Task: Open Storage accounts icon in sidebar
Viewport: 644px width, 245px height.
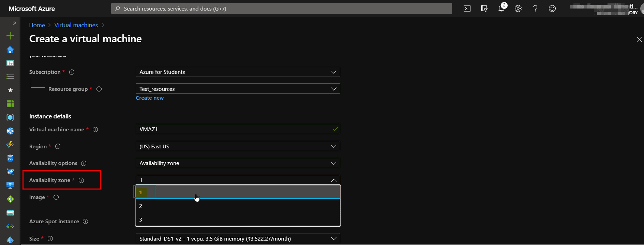Action: point(10,213)
